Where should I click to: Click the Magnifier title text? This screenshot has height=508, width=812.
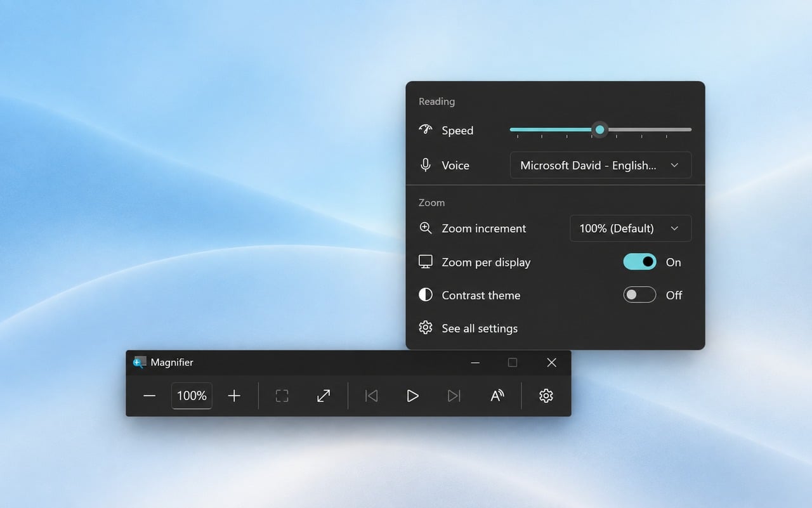click(x=172, y=362)
